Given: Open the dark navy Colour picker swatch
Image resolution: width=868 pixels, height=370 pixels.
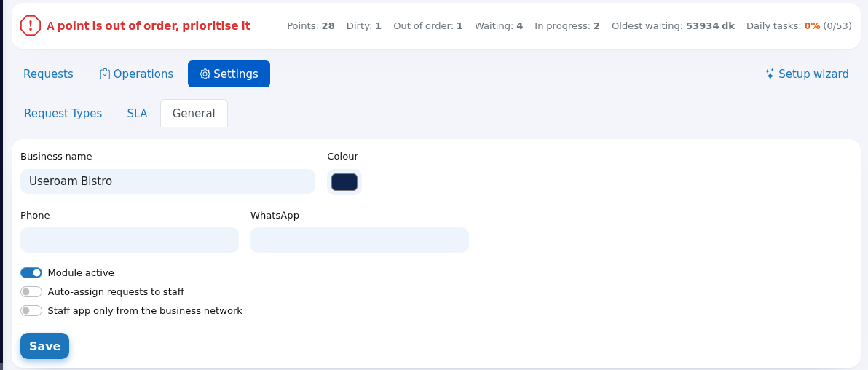Looking at the screenshot, I should (344, 182).
